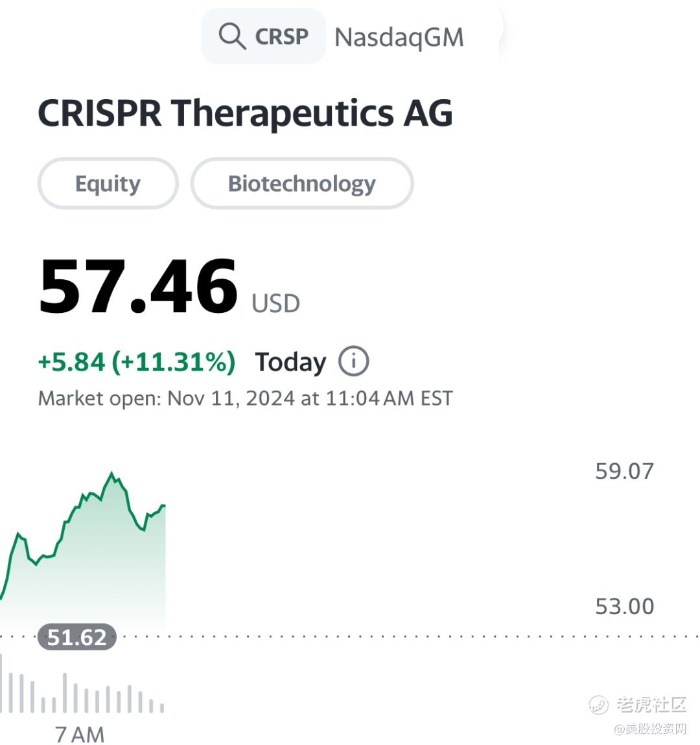Click the peak of the price chart

pyautogui.click(x=112, y=474)
